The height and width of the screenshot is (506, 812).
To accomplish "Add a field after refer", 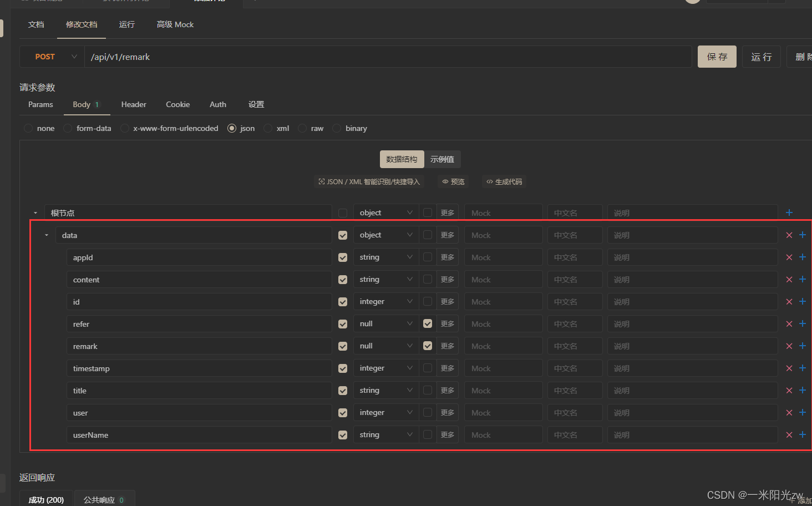I will click(803, 324).
